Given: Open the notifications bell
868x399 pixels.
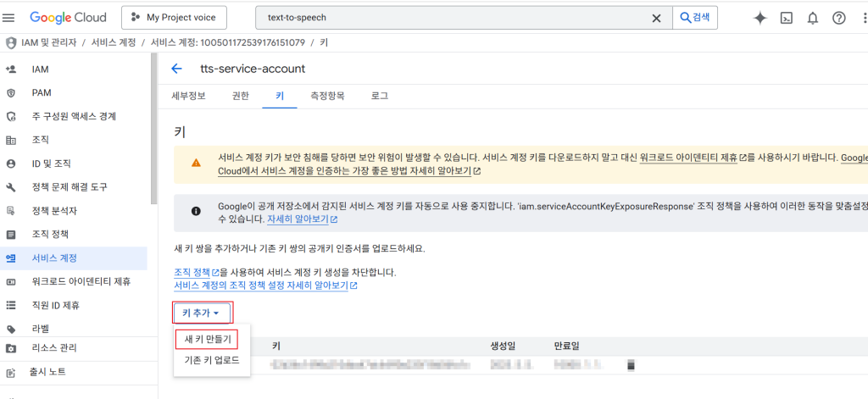Looking at the screenshot, I should coord(813,18).
